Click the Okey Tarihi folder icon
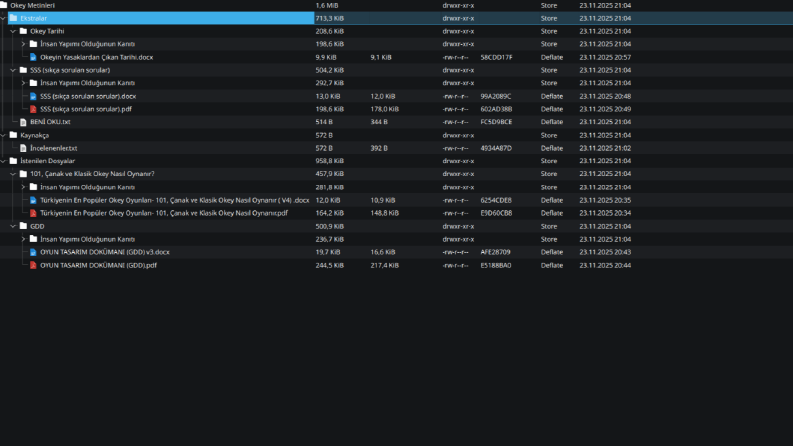793x446 pixels. coord(23,31)
